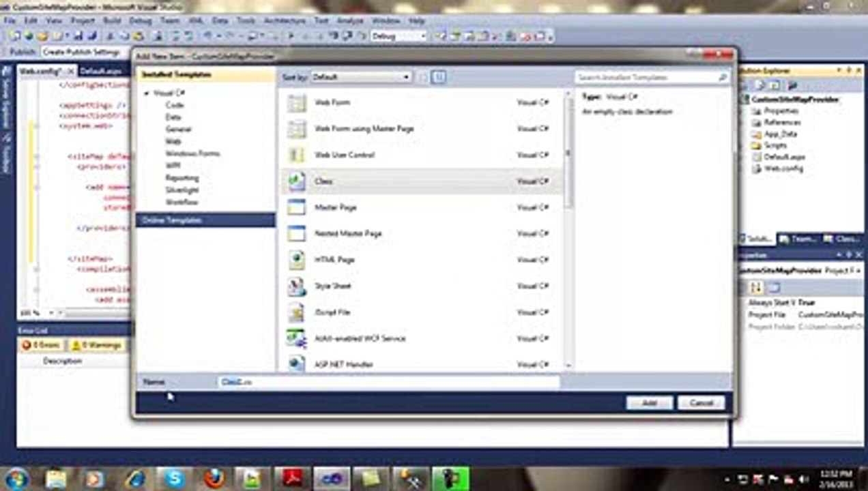
Task: Click the Paste toolbar icon
Action: 139,36
